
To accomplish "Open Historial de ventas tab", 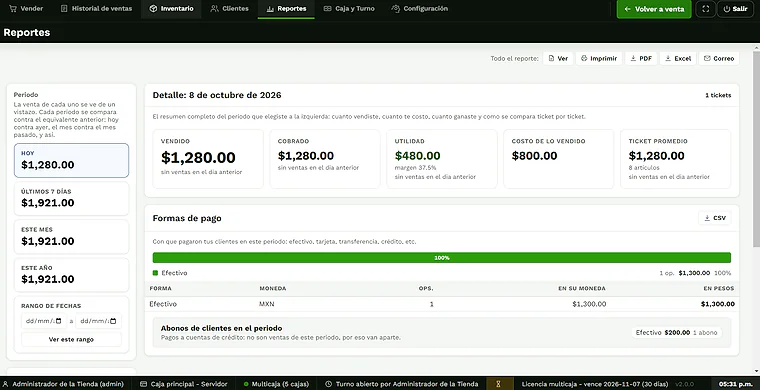I will 96,9.
